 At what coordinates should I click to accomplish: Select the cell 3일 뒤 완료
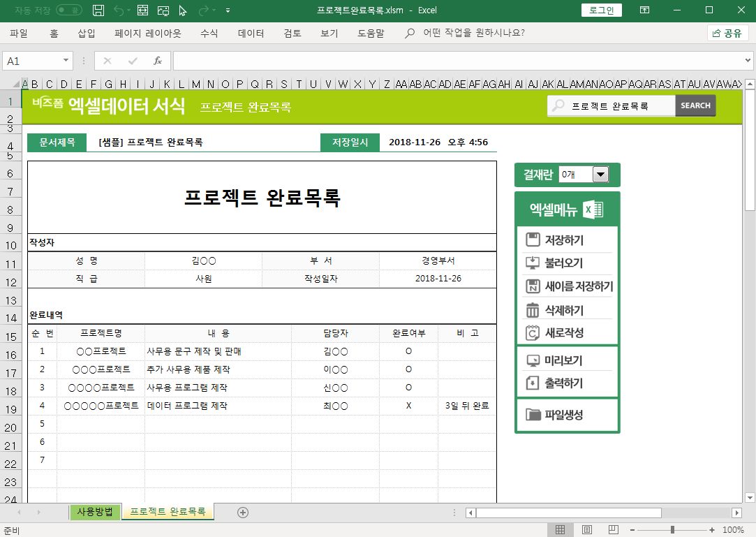tap(467, 406)
